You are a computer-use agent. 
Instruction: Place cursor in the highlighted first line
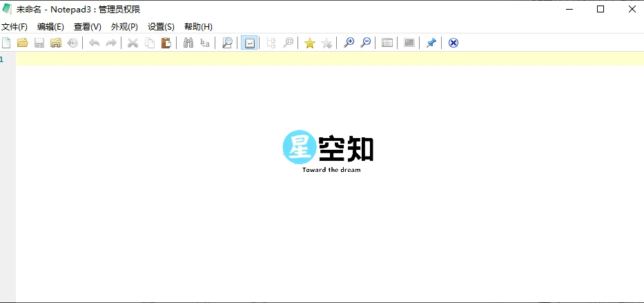coord(330,59)
